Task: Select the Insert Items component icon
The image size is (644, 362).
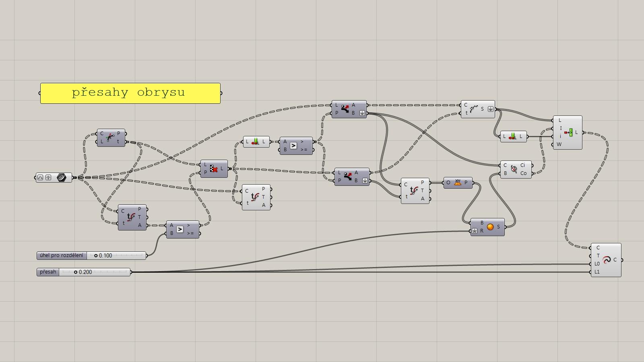Action: coord(568,132)
